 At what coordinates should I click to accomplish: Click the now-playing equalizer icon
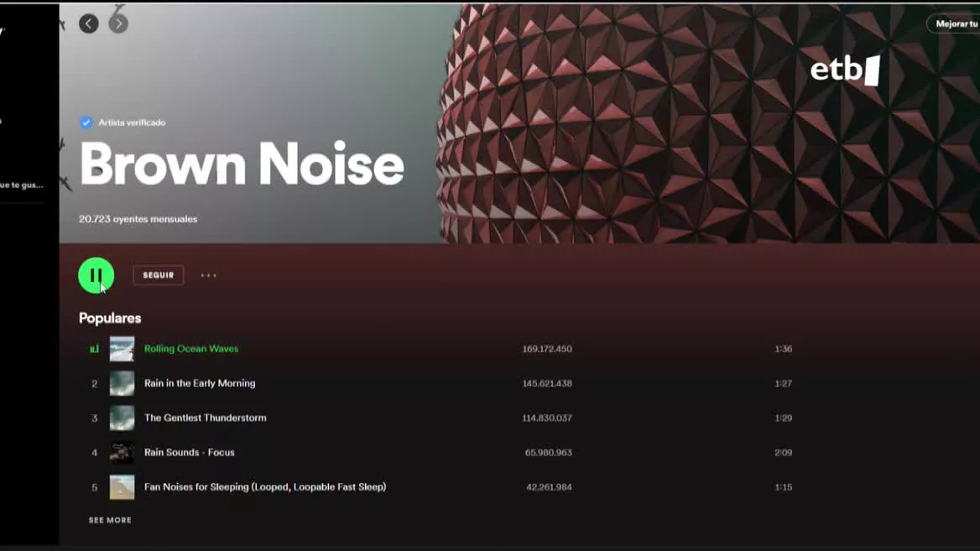[94, 349]
